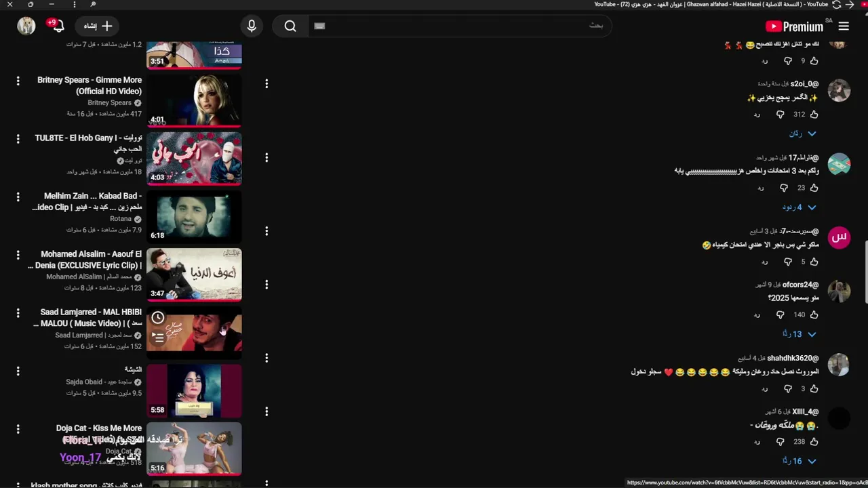
Task: Open the on-screen keyboard icon in search box
Action: (320, 26)
